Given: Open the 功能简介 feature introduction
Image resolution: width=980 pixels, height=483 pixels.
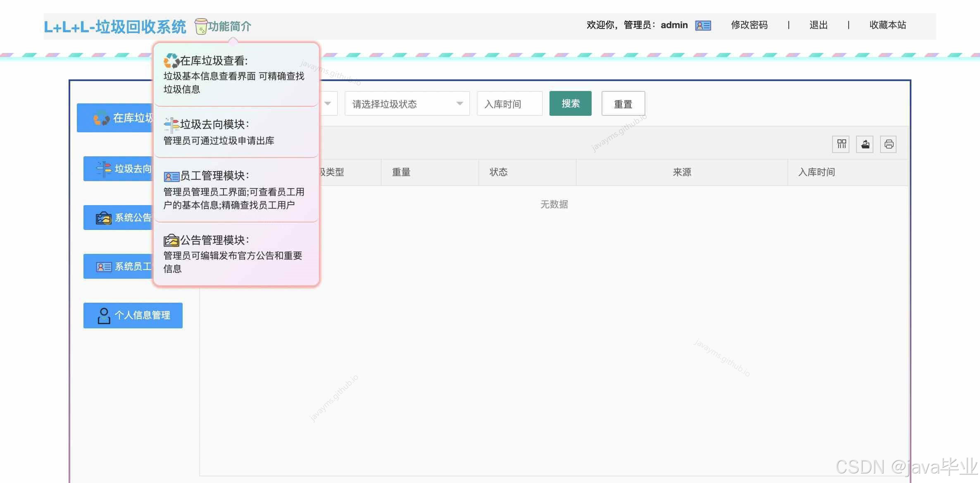Looking at the screenshot, I should pyautogui.click(x=229, y=26).
